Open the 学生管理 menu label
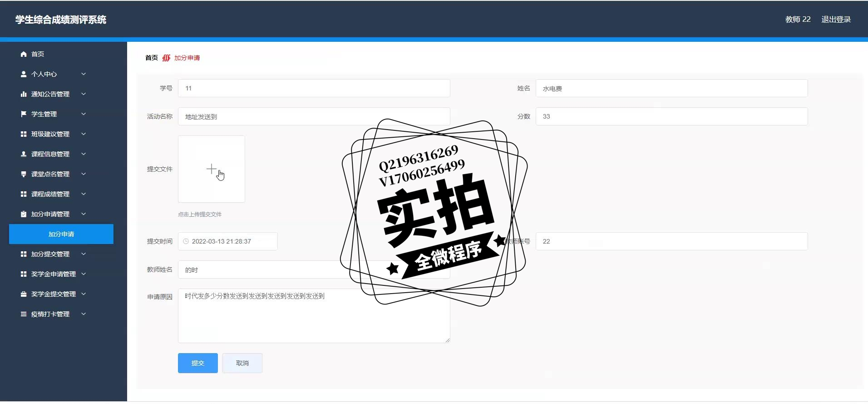Image resolution: width=868 pixels, height=404 pixels. [44, 114]
